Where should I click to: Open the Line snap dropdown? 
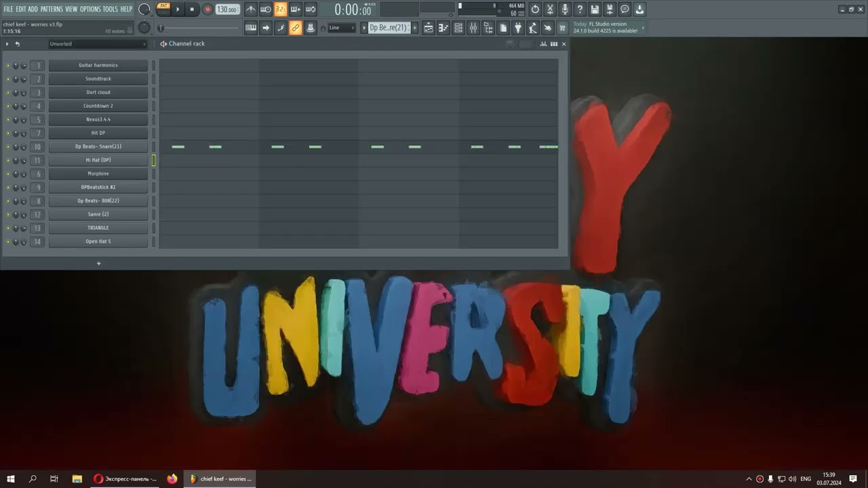coord(342,28)
